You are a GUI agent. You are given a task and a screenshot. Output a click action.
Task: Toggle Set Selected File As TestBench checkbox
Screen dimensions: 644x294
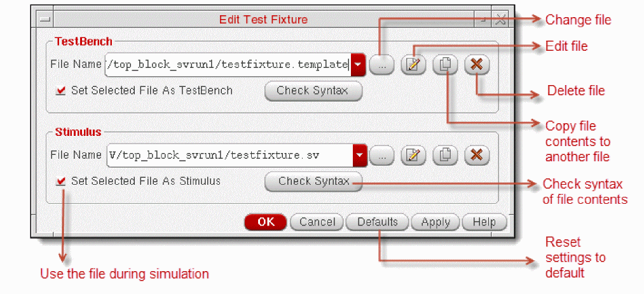[x=61, y=91]
